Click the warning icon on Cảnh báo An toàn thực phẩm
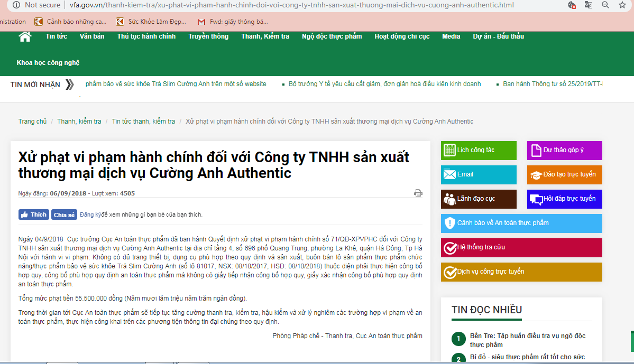634x364 pixels. point(450,223)
